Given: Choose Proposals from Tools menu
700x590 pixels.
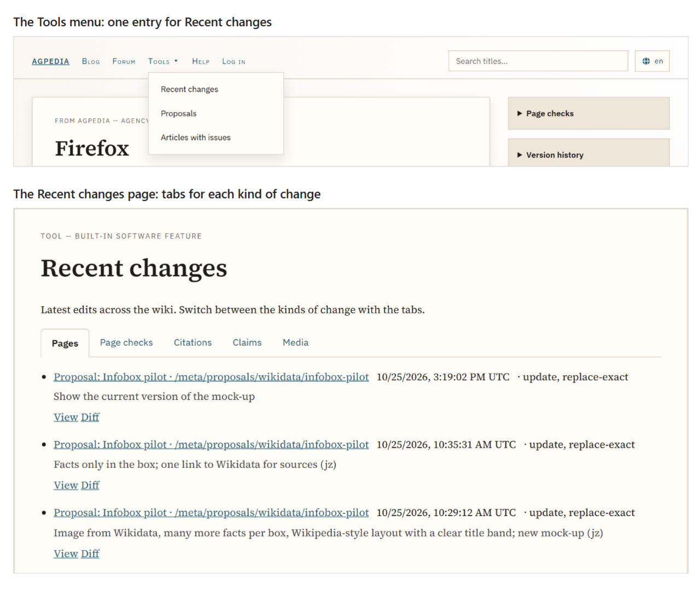Looking at the screenshot, I should 178,113.
